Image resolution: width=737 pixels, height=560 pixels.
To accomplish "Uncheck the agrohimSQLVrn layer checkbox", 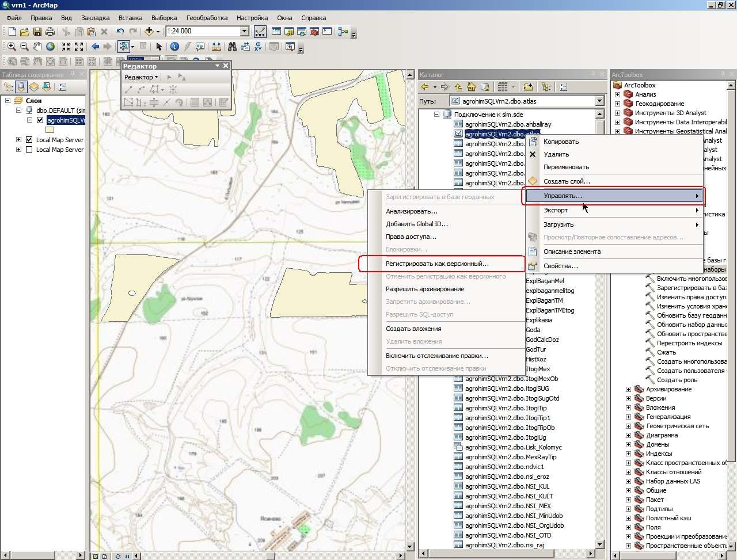I will (40, 120).
